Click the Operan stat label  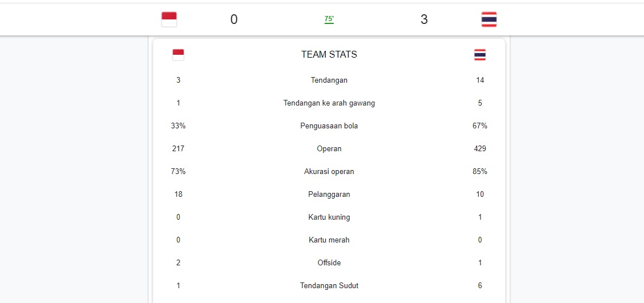click(x=329, y=149)
